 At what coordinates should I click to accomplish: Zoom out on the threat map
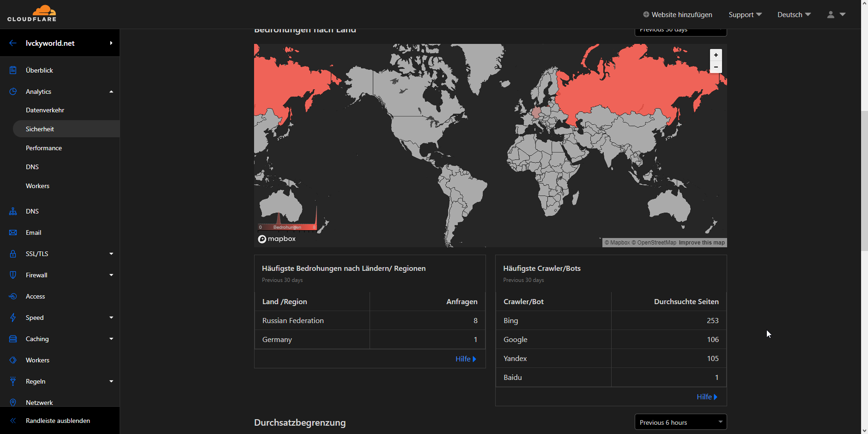point(716,67)
